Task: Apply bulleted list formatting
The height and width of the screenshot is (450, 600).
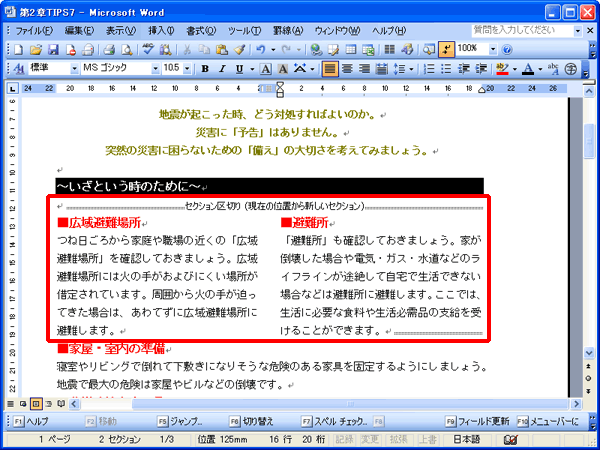Action: click(x=446, y=69)
